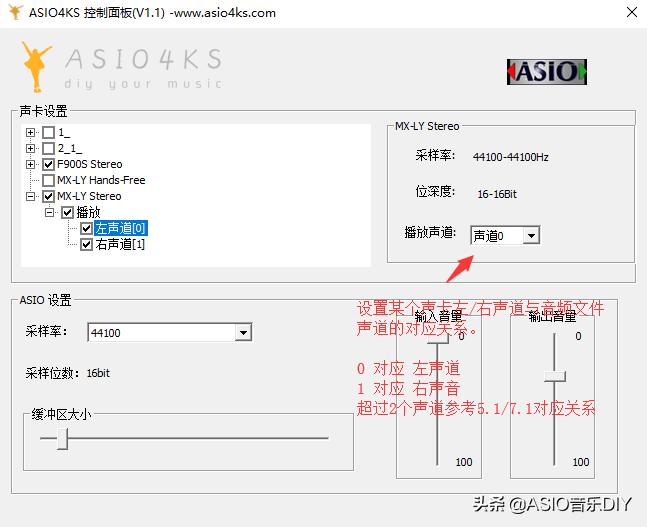Open the 采样率 44100 dropdown arrow
The width and height of the screenshot is (647, 527).
click(243, 332)
